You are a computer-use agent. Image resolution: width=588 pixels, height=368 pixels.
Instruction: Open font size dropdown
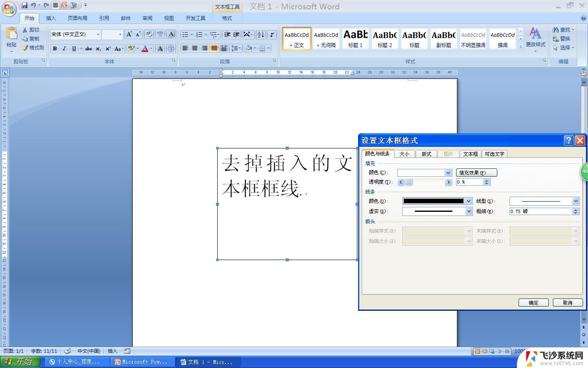120,34
